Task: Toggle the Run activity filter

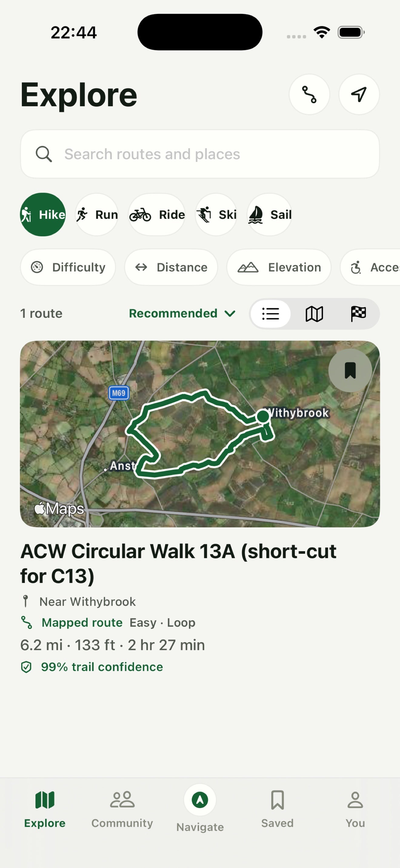Action: [x=97, y=215]
